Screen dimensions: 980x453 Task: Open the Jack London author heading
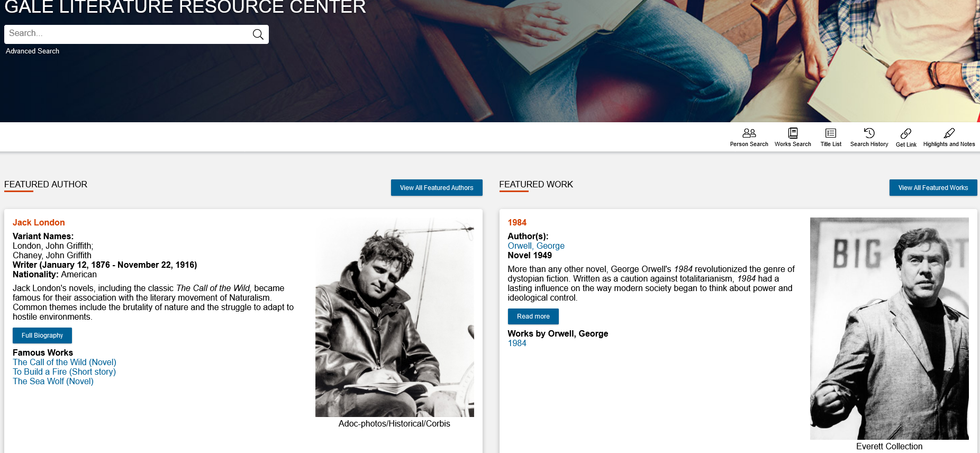click(39, 223)
